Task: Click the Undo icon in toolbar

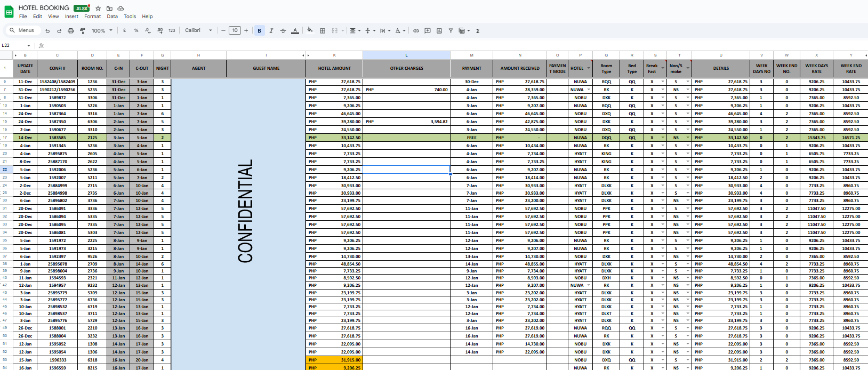Action: (47, 31)
